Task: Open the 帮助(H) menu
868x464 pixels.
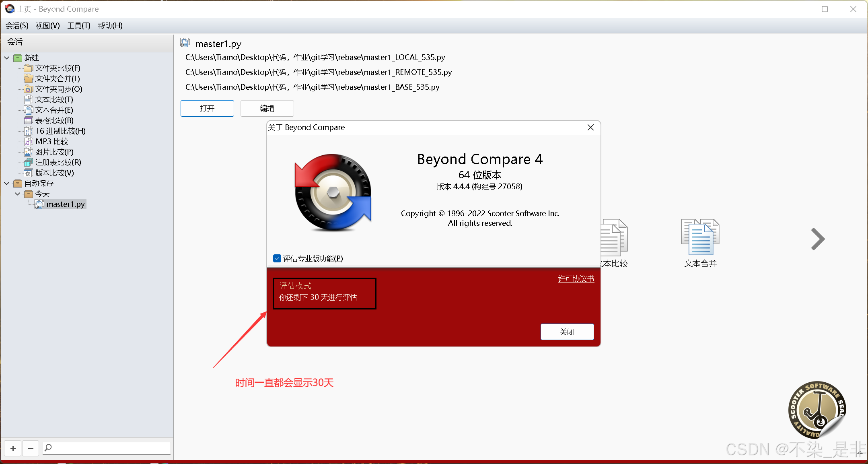Action: tap(110, 25)
